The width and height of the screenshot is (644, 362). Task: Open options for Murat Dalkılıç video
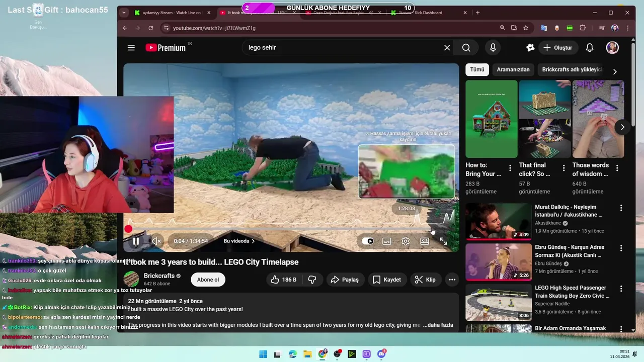pyautogui.click(x=621, y=208)
